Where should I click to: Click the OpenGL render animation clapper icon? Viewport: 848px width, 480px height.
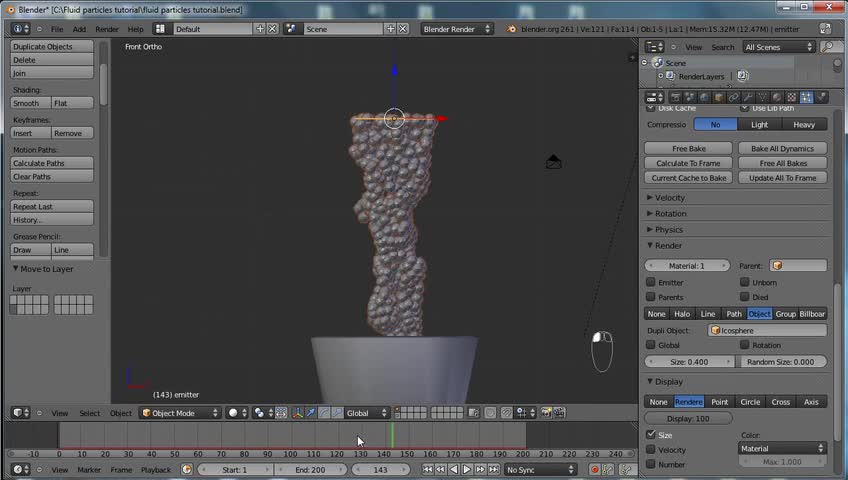[559, 413]
